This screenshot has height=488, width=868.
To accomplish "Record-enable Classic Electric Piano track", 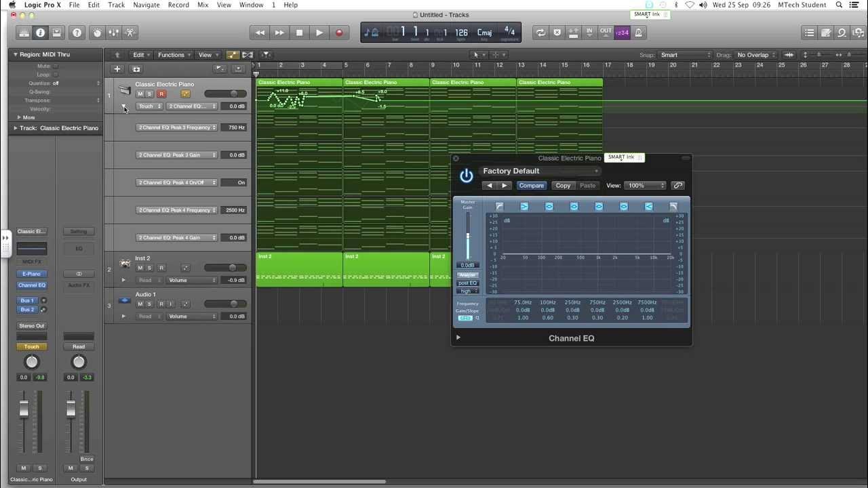I will click(x=161, y=94).
